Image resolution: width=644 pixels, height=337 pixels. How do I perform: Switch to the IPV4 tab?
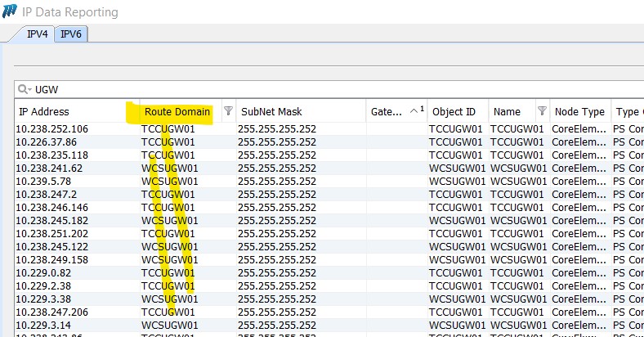pyautogui.click(x=38, y=34)
